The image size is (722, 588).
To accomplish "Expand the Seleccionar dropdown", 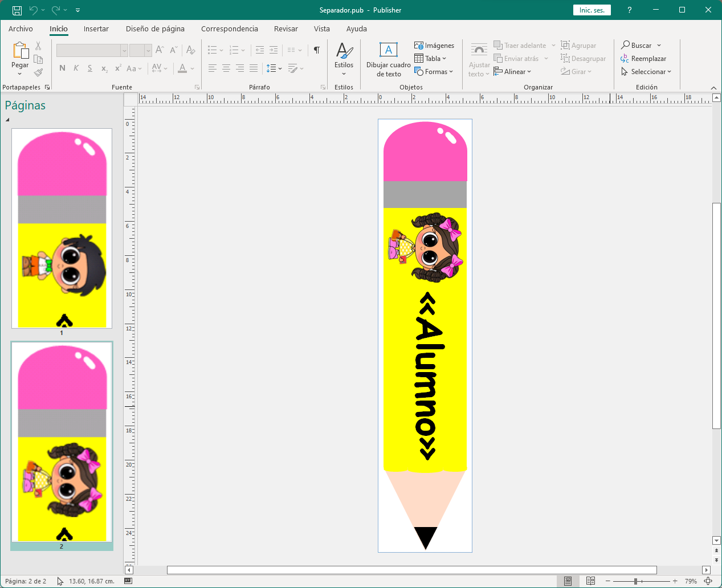I will pos(647,72).
